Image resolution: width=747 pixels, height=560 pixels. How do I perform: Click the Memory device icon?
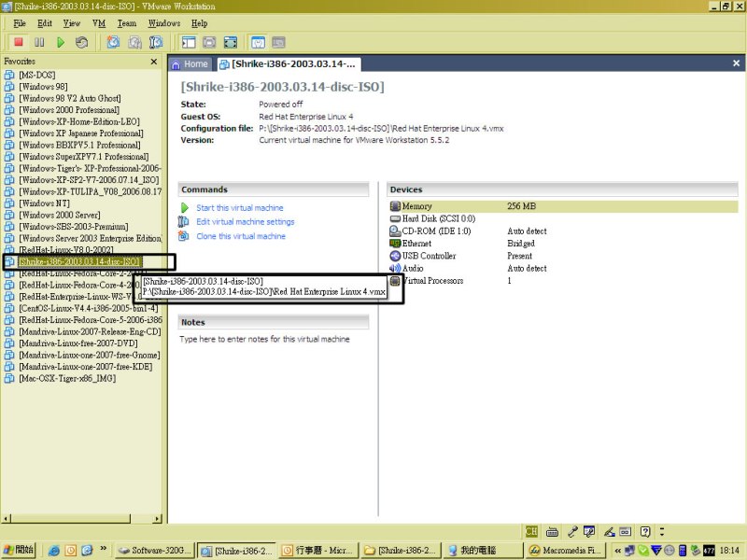[395, 206]
